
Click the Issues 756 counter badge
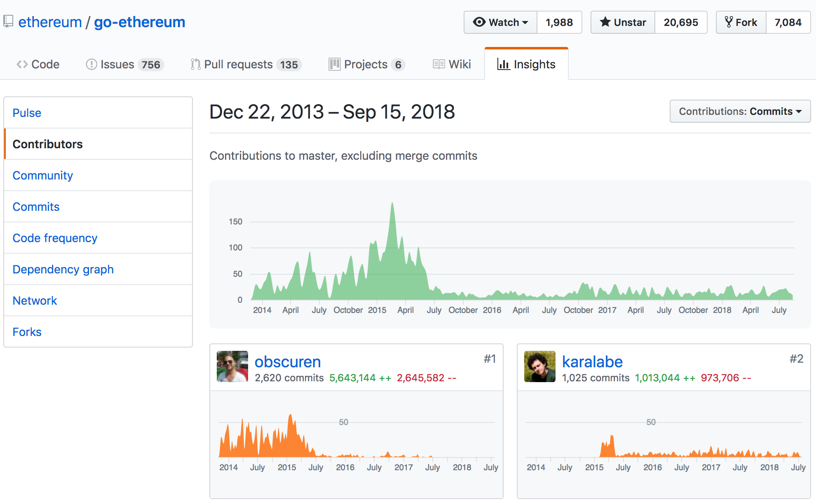[x=151, y=65]
